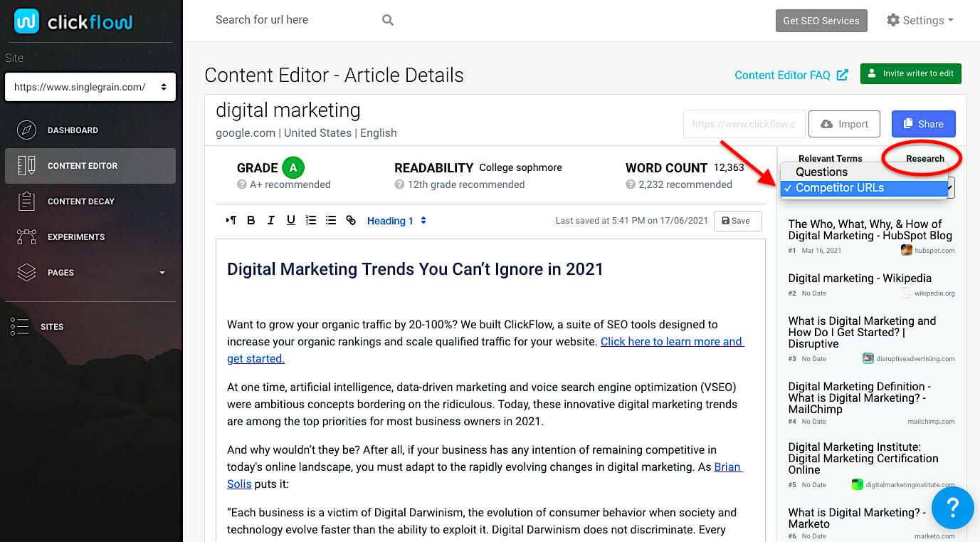
Task: Apply bold formatting
Action: 251,221
